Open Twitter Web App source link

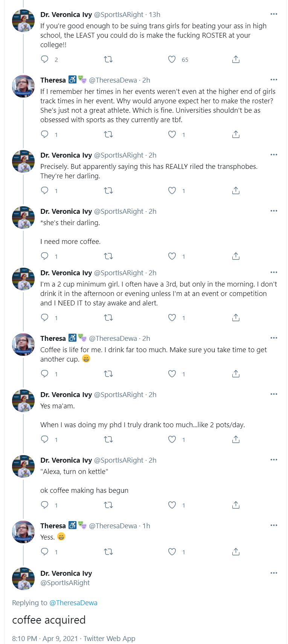(x=109, y=638)
